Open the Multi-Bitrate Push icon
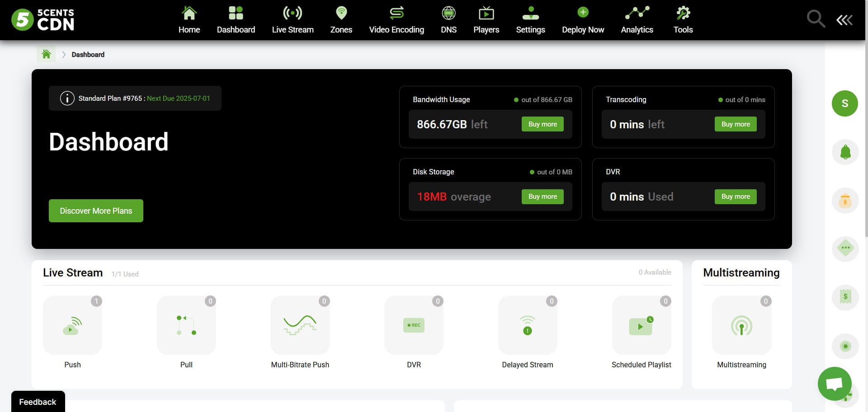868x412 pixels. click(300, 325)
